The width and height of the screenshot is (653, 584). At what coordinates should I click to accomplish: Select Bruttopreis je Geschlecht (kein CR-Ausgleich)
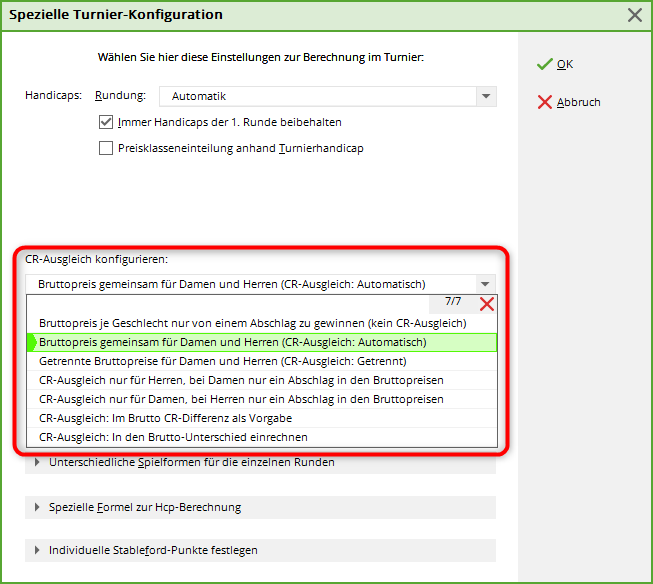(262, 323)
